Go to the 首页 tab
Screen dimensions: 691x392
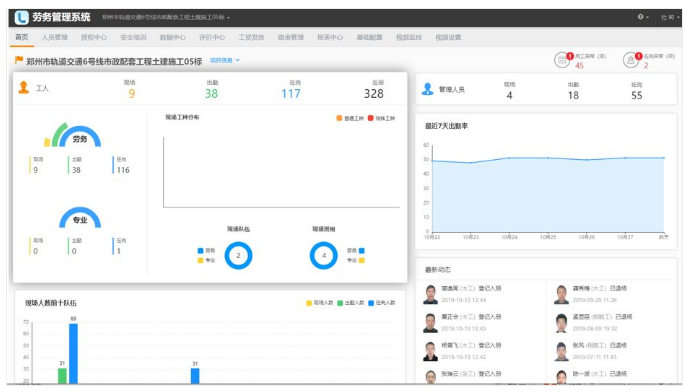pyautogui.click(x=22, y=37)
